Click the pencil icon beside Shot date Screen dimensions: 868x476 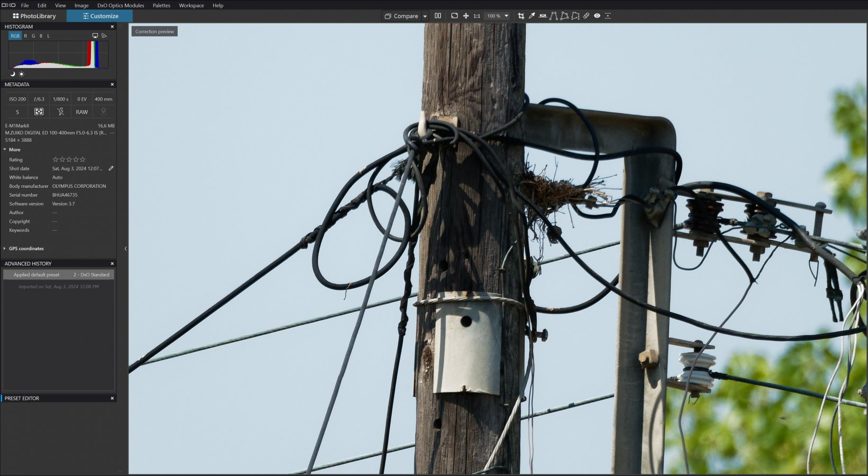click(111, 169)
